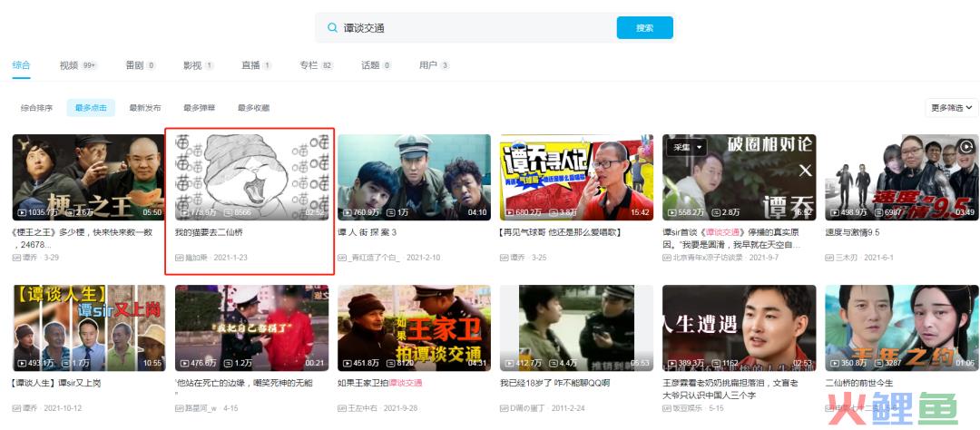Click UP icon beside 饭豆娱乐
This screenshot has height=430, width=980.
pyautogui.click(x=667, y=408)
